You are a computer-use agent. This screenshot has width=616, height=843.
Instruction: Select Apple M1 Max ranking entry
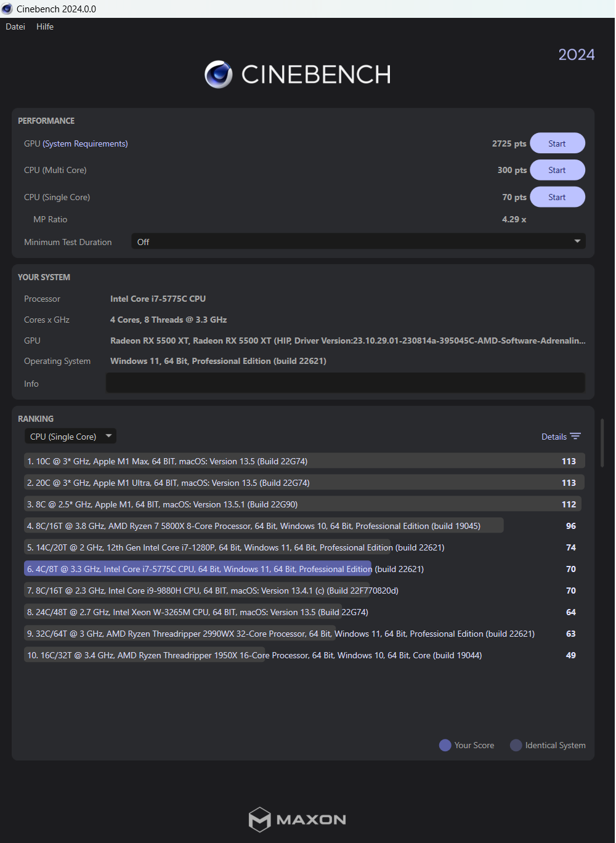coord(304,461)
